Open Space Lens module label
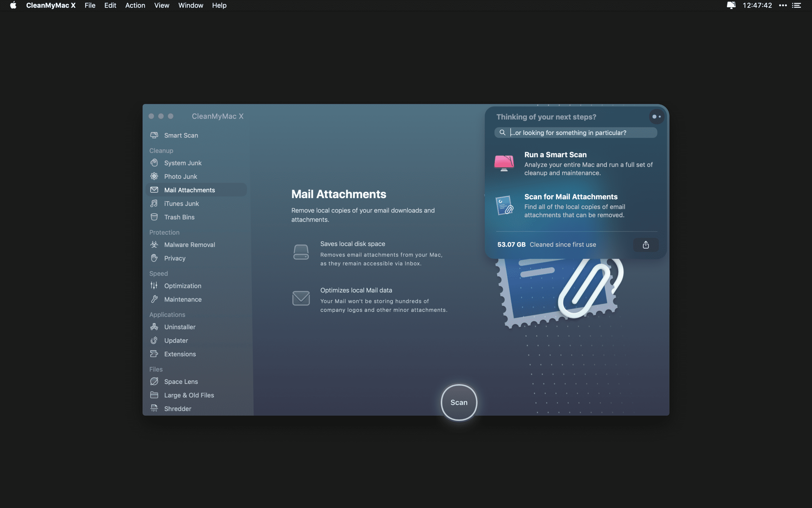Image resolution: width=812 pixels, height=508 pixels. tap(181, 381)
